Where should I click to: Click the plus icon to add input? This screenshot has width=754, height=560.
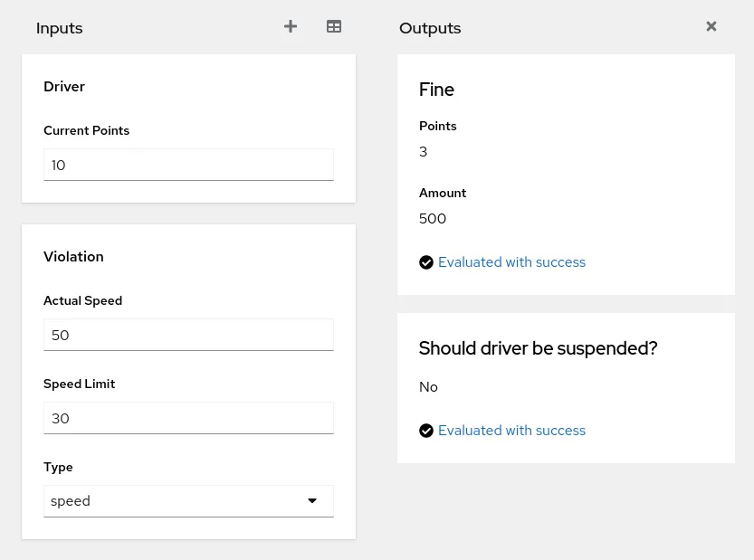click(291, 26)
